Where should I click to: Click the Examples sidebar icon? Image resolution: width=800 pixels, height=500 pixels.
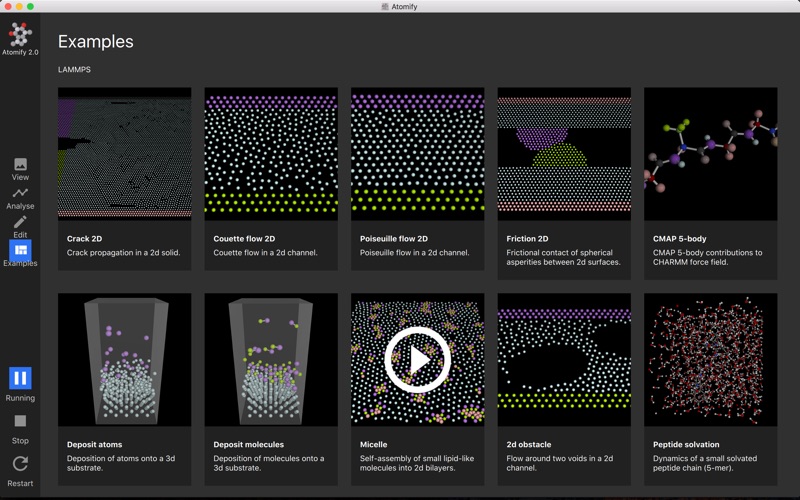coord(20,250)
